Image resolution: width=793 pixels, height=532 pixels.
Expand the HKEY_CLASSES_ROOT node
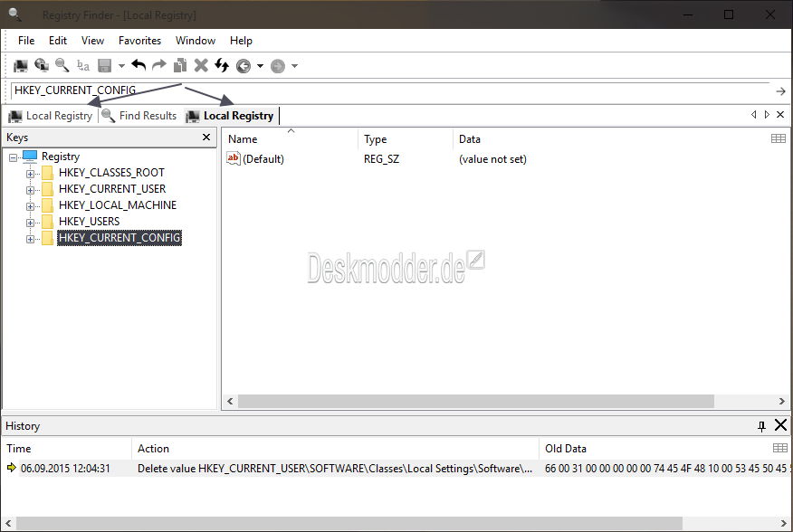pos(31,174)
